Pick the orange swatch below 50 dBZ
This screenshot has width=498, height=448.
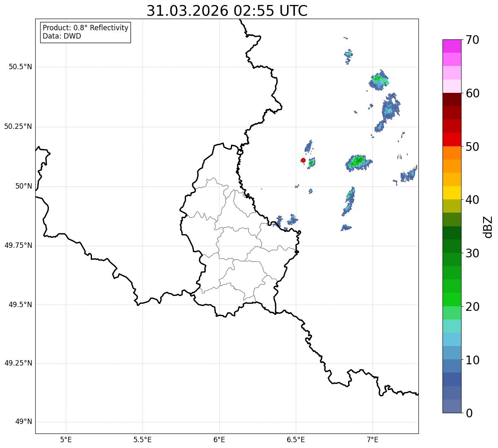[452, 153]
